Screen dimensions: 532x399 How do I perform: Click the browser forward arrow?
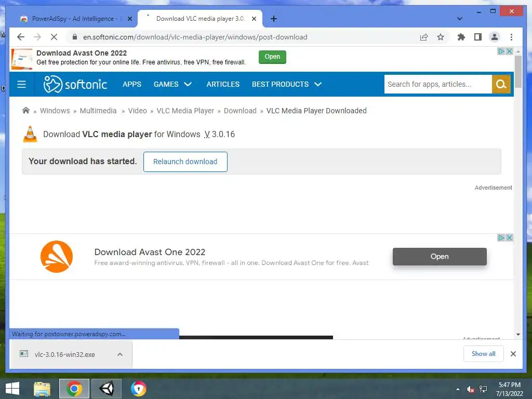point(37,37)
